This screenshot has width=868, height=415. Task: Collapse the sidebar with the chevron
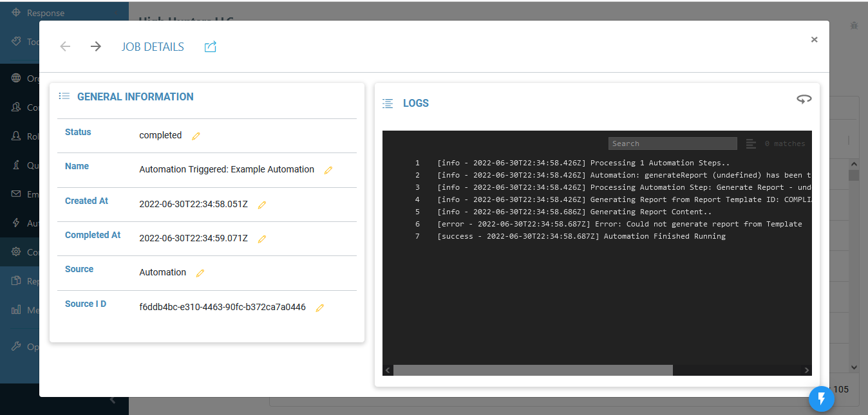coord(113,400)
